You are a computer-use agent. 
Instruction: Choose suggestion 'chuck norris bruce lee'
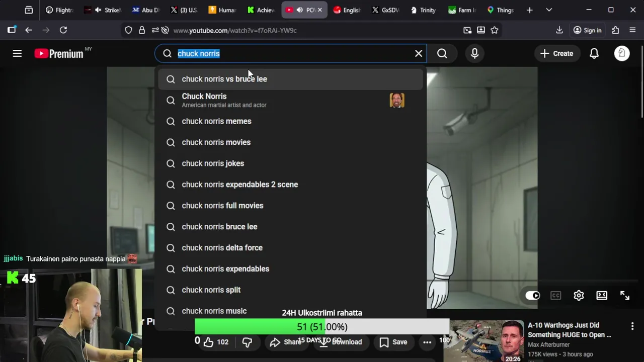pyautogui.click(x=291, y=227)
